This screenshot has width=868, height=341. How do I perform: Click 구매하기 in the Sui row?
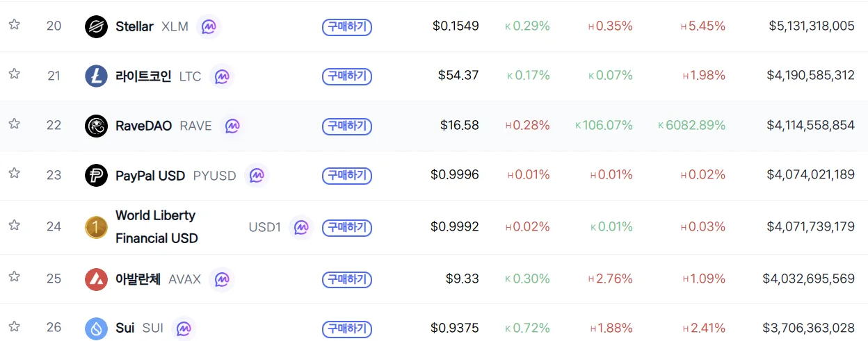click(346, 328)
